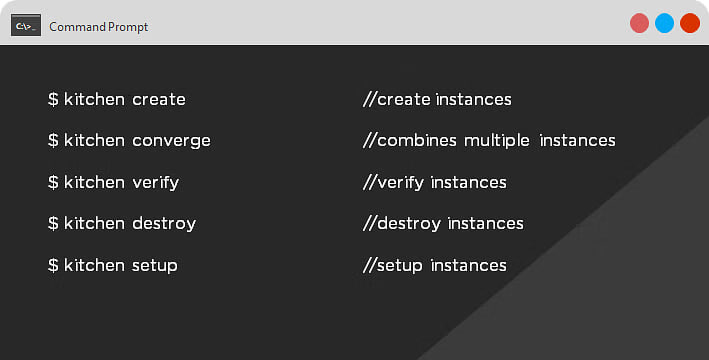Viewport: 709px width, 360px height.
Task: Select the kitchen setup command line
Action: 113,265
